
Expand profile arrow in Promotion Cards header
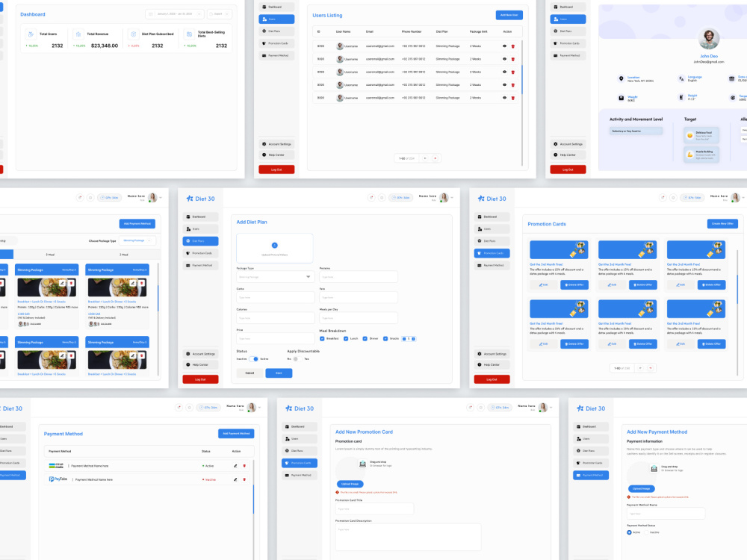(744, 198)
